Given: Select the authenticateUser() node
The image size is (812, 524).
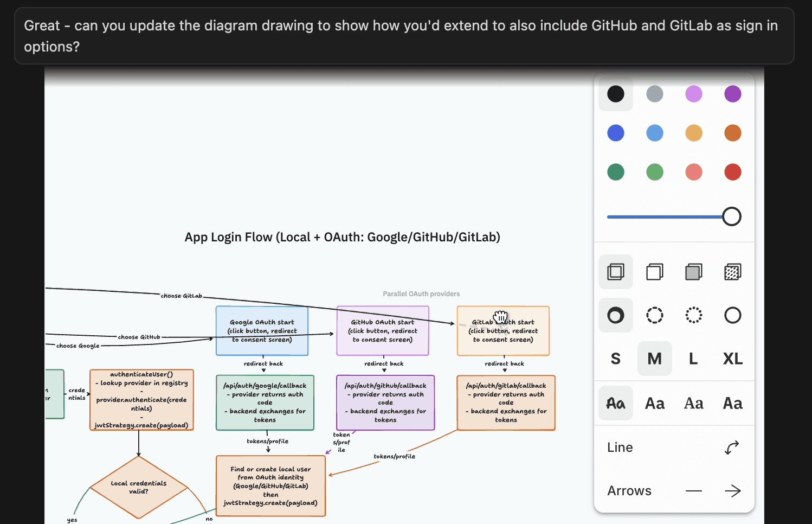Looking at the screenshot, I should point(141,400).
